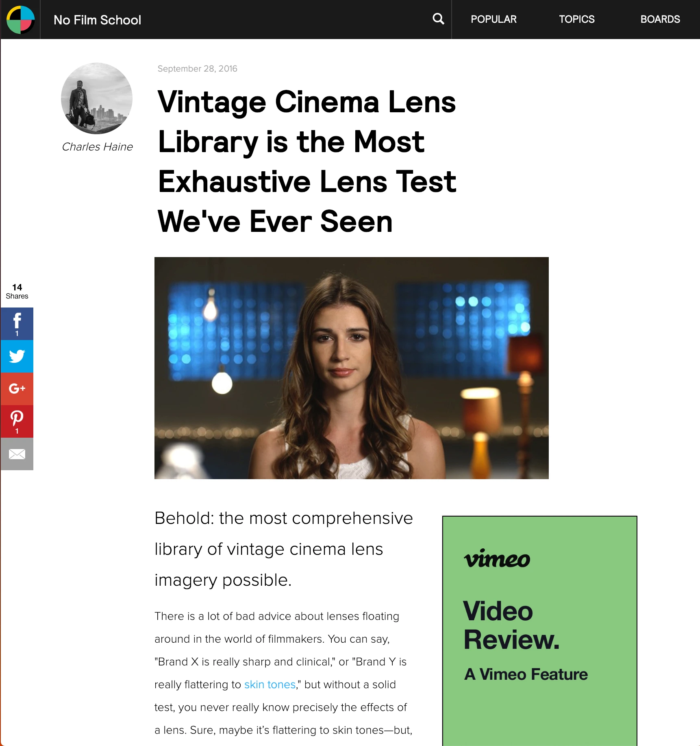Viewport: 700px width, 746px height.
Task: Open the search magnifier icon
Action: (438, 19)
